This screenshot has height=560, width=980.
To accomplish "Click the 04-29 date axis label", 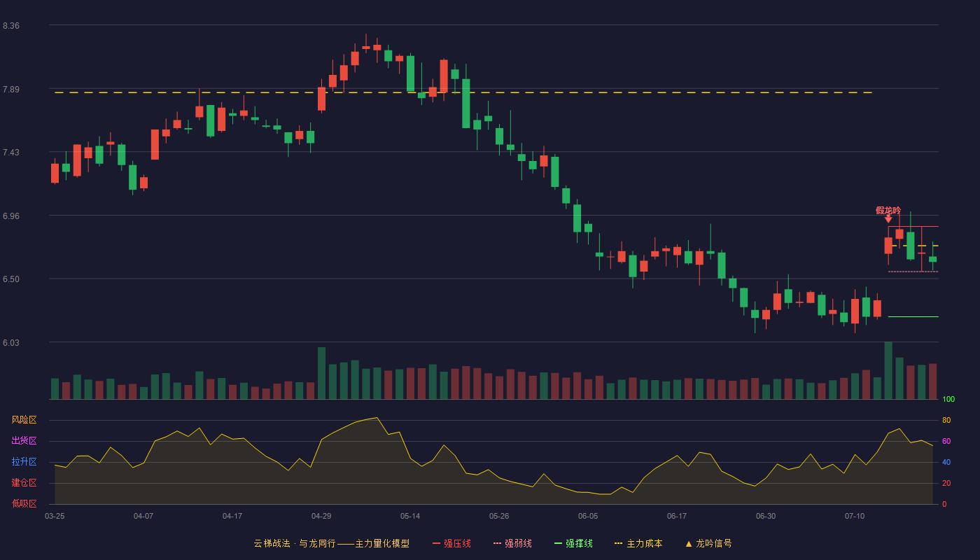I will (321, 516).
